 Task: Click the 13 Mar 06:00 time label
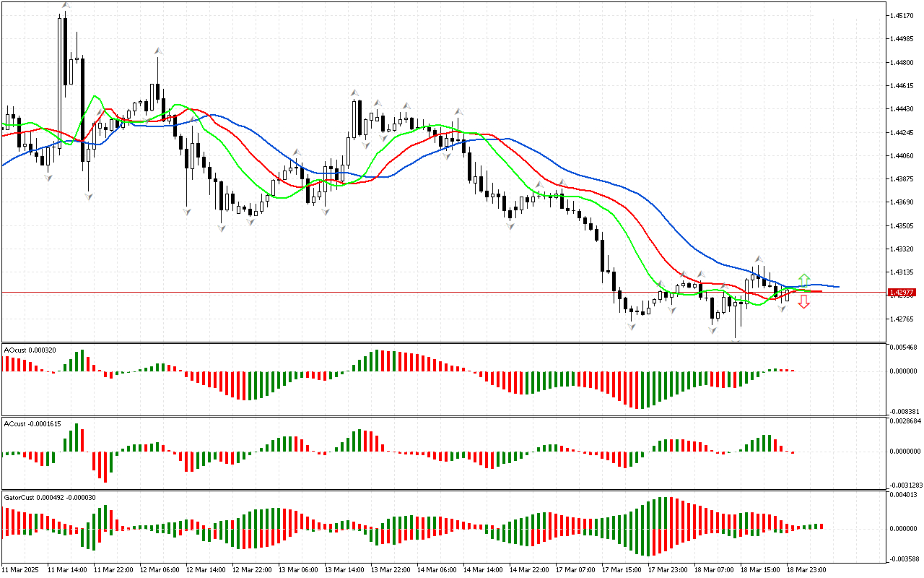click(x=299, y=570)
